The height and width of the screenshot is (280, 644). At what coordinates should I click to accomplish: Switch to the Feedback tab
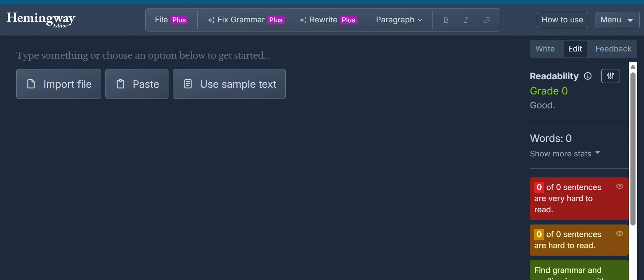point(613,48)
